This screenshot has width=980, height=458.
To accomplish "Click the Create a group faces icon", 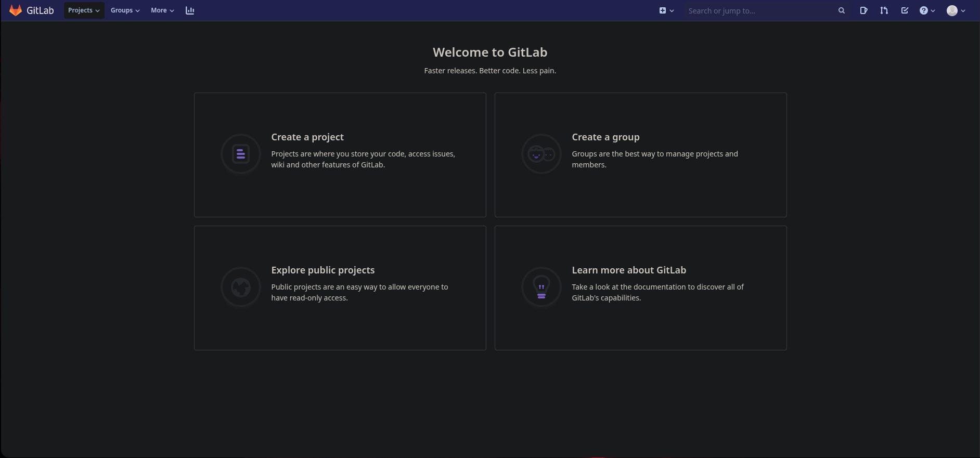I will click(x=541, y=154).
